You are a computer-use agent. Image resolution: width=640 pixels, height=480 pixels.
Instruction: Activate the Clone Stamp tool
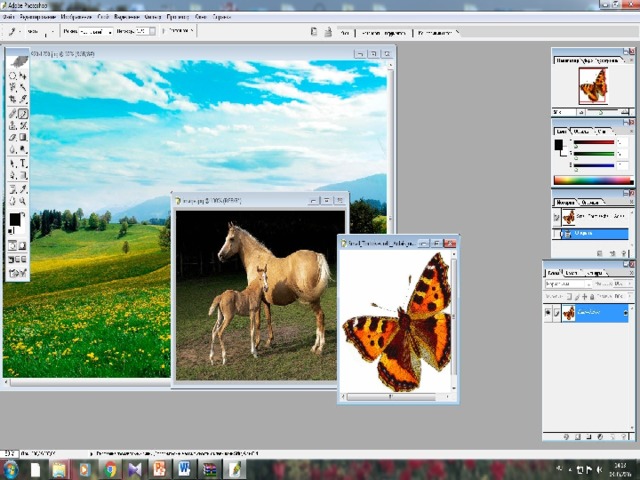point(13,125)
